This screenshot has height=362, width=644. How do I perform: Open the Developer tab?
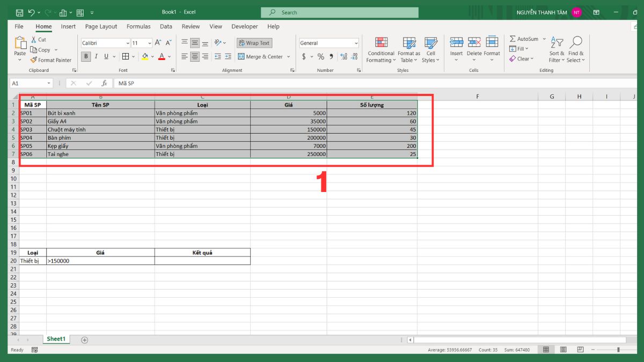[244, 26]
